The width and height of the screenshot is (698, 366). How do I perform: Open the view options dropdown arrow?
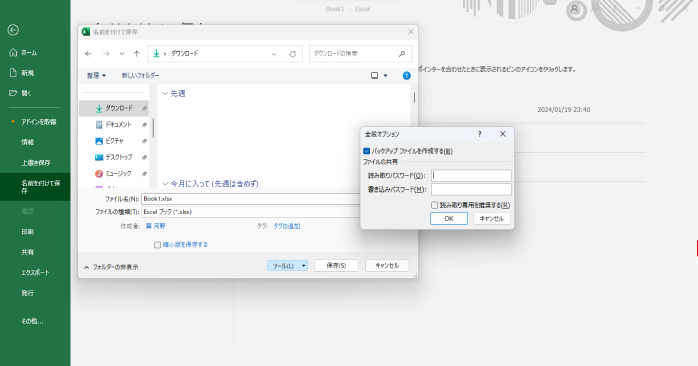(386, 76)
